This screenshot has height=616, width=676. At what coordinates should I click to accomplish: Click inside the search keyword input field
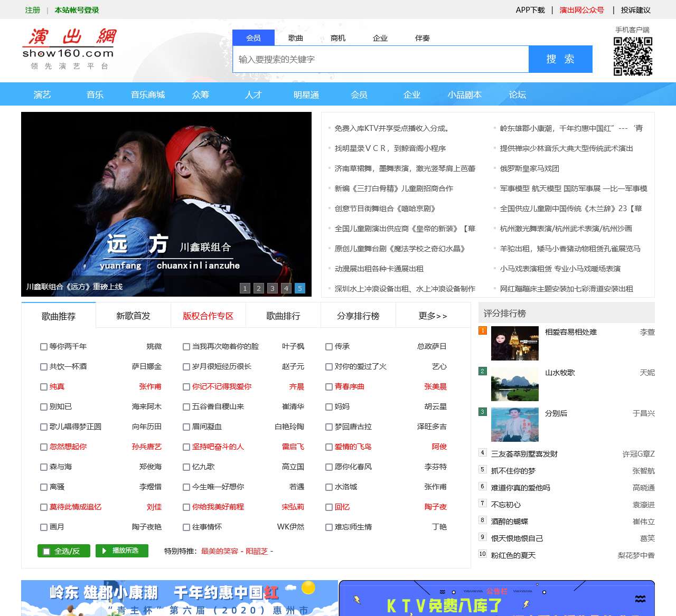tap(380, 59)
